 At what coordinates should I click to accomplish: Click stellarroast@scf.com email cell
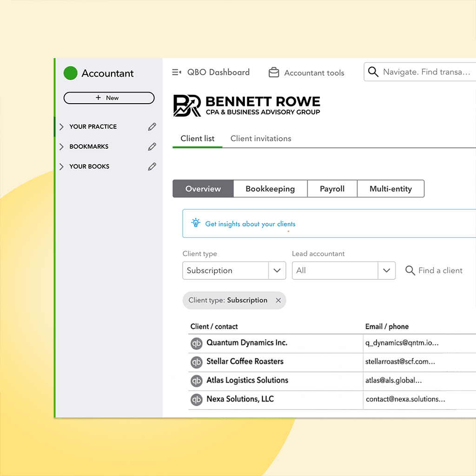(400, 362)
